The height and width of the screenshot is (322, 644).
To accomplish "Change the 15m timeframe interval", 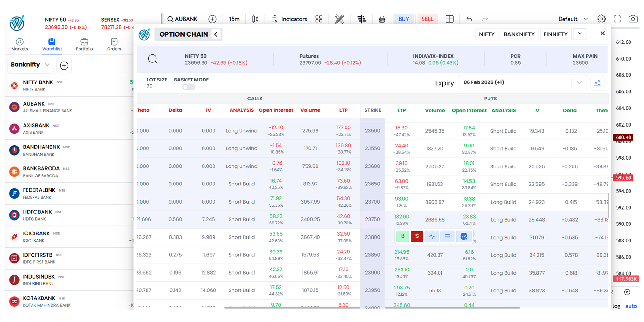I will click(234, 19).
